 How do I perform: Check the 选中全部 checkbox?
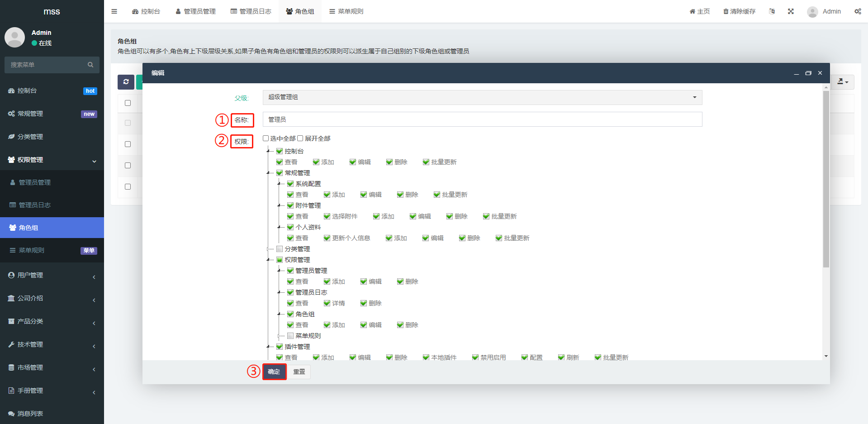266,138
